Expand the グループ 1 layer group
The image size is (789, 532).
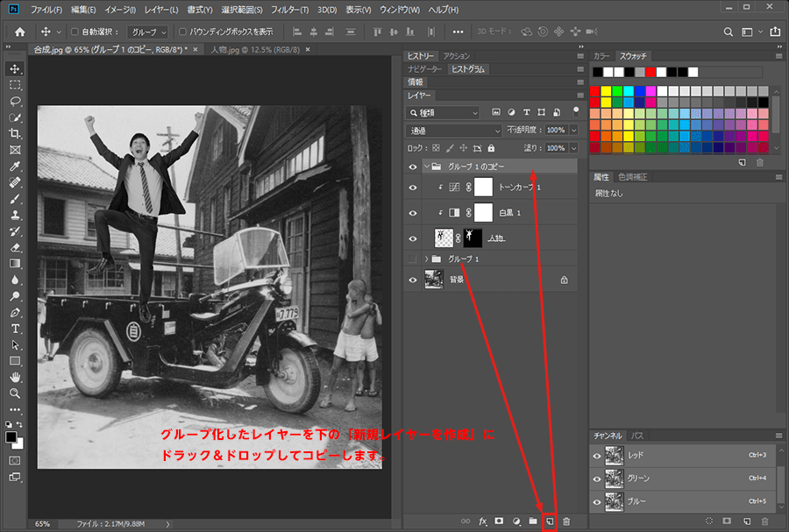click(x=427, y=259)
